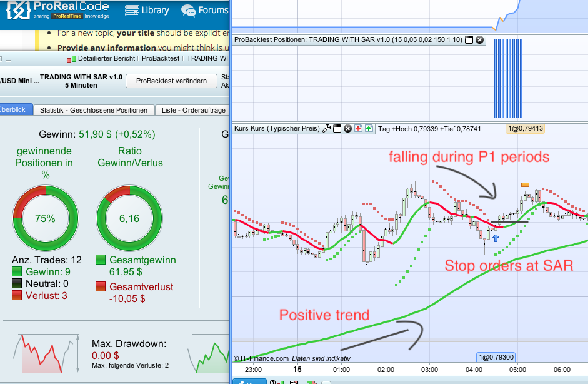
Task: Open the Forums menu
Action: (x=205, y=11)
